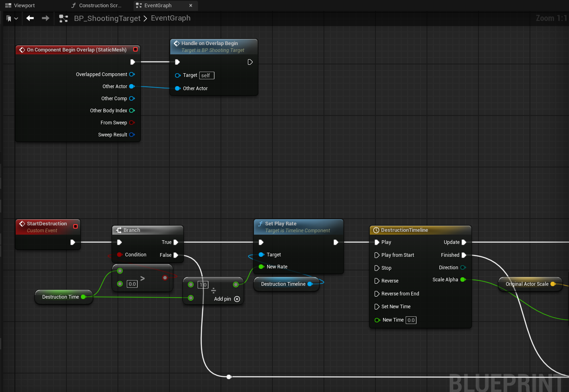The height and width of the screenshot is (392, 569).
Task: Click the blueprint graph icon beside BP_ShootingTarget
Action: click(64, 19)
